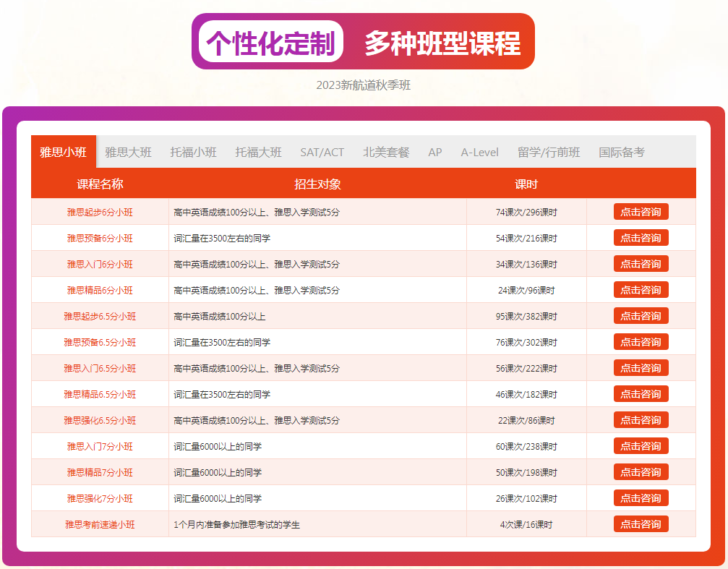The width and height of the screenshot is (728, 569).
Task: Switch to the 雅思大班 tab
Action: tap(128, 153)
